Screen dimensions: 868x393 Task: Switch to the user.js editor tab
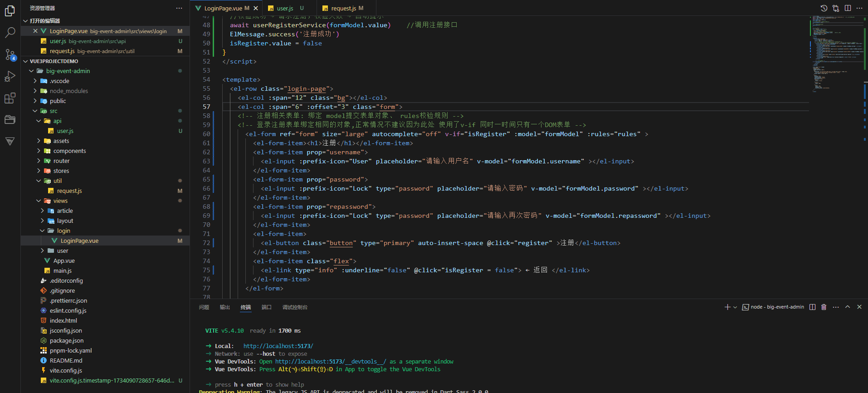[x=286, y=8]
